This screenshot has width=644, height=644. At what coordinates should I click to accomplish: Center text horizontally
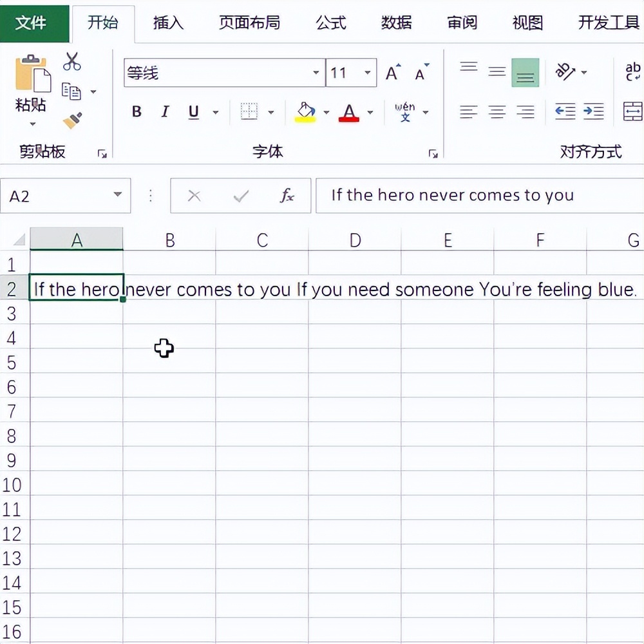click(x=497, y=111)
